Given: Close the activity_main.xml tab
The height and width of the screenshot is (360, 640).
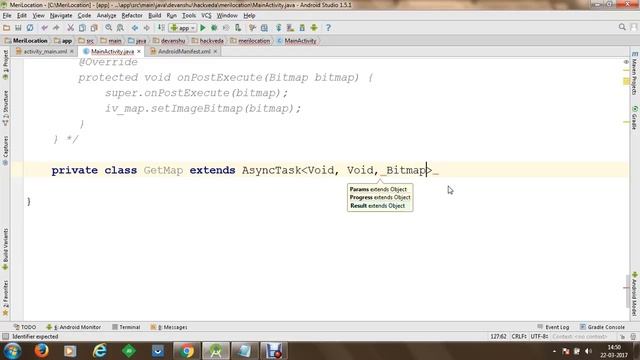Looking at the screenshot, I should (72, 51).
